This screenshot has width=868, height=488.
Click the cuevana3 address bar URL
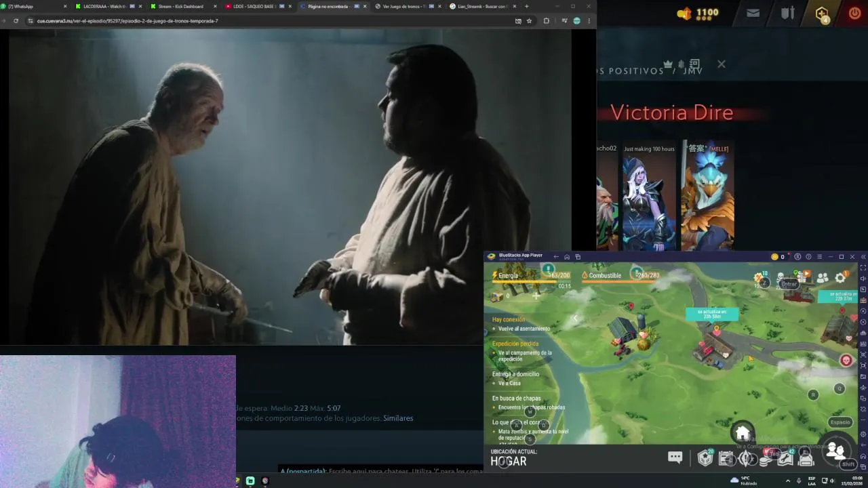127,21
